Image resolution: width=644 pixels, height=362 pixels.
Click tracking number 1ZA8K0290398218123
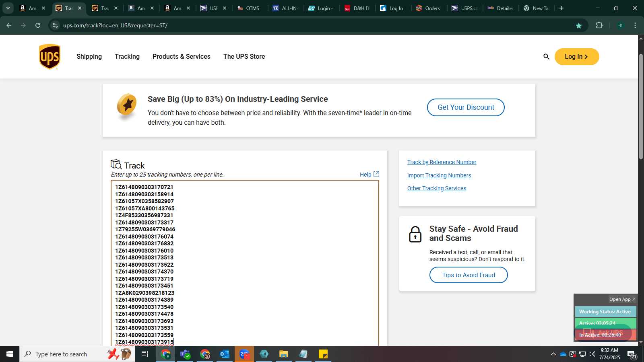coord(145,293)
